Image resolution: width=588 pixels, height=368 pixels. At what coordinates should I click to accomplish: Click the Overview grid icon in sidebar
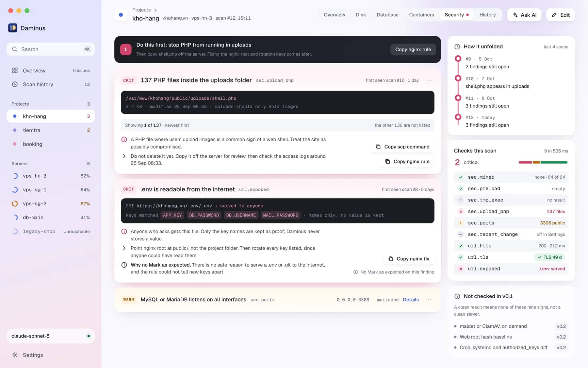pos(15,70)
